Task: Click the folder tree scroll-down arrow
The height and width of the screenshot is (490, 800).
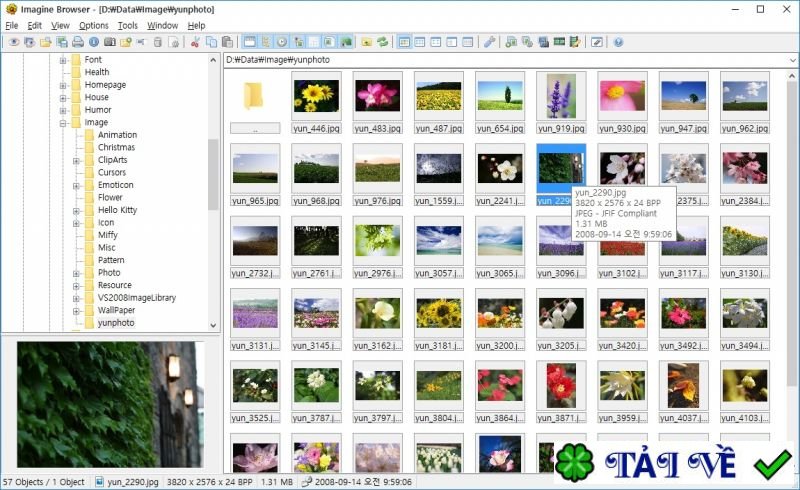Action: (213, 325)
